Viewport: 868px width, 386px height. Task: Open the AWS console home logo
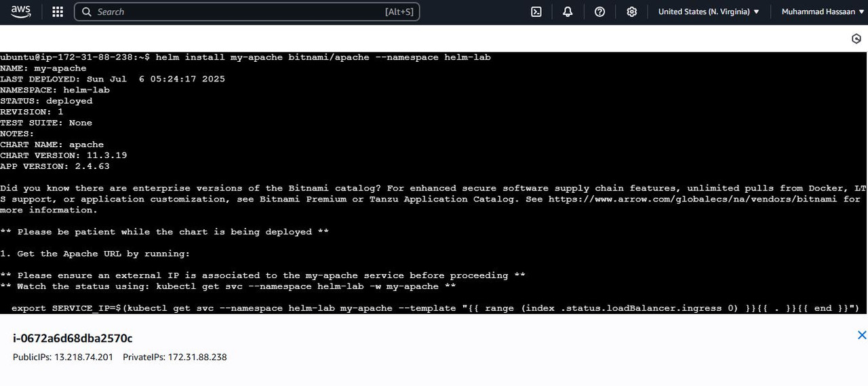(21, 12)
